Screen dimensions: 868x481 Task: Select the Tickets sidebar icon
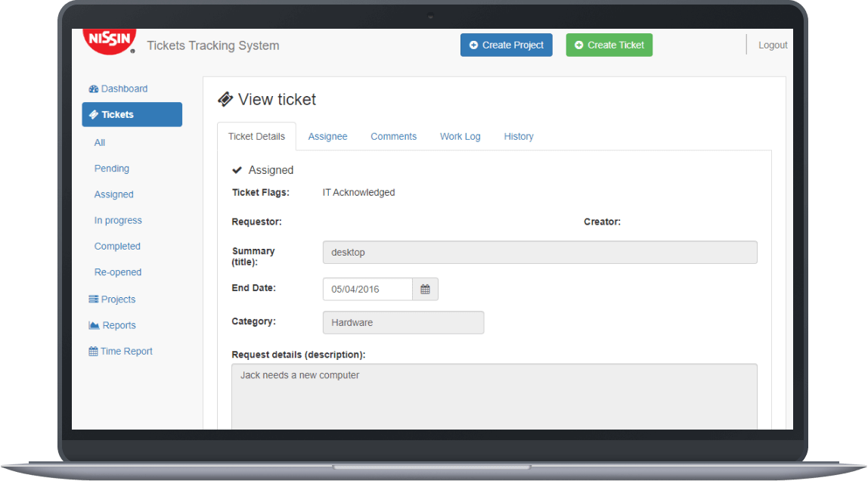[x=95, y=114]
